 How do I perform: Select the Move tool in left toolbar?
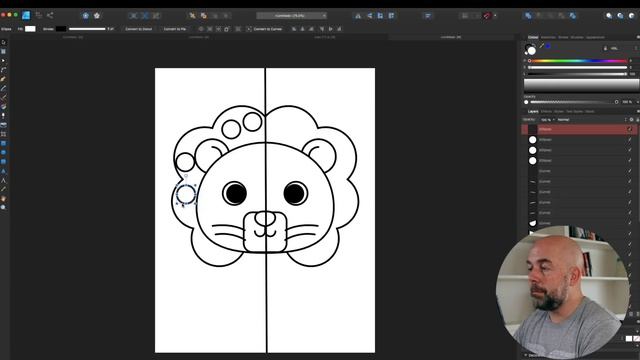[x=4, y=42]
